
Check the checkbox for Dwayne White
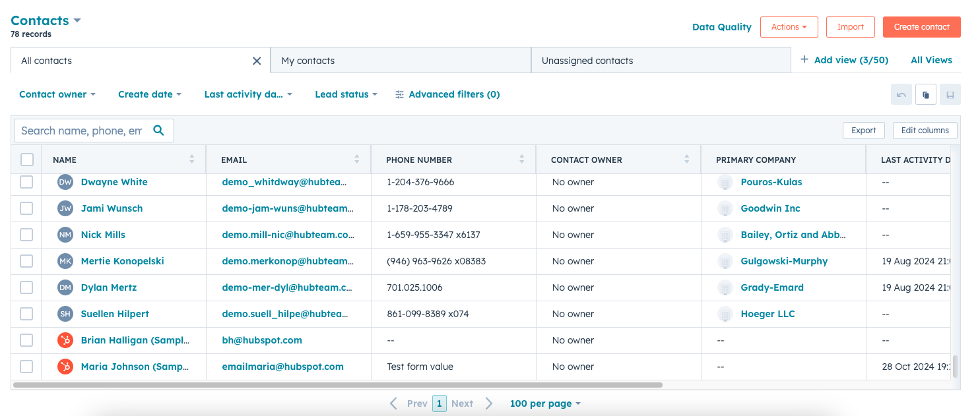click(26, 182)
